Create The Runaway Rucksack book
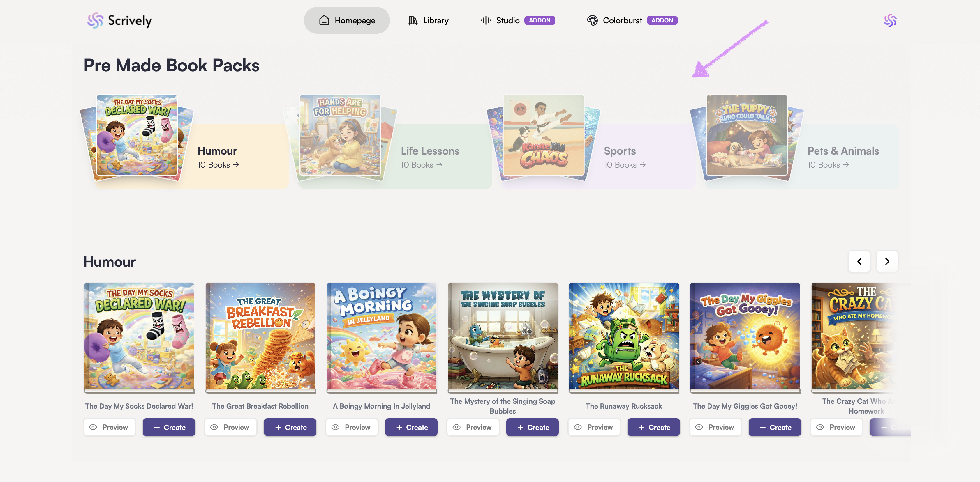 click(653, 427)
